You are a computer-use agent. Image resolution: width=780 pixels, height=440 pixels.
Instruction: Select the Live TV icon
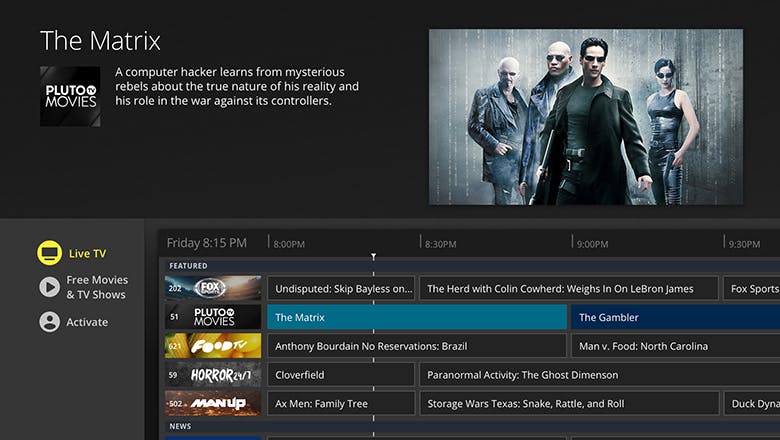[x=49, y=253]
